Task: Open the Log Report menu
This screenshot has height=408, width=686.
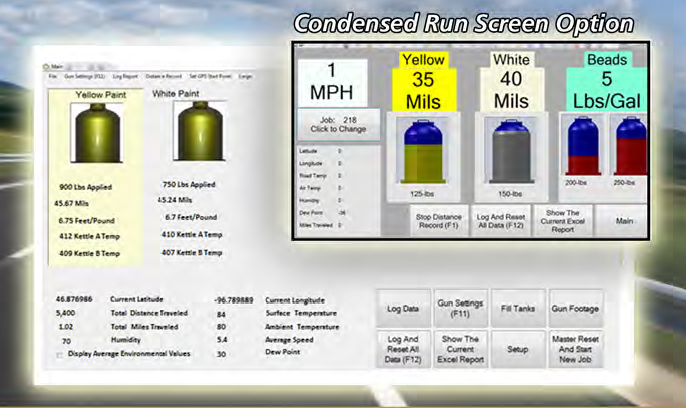Action: (125, 76)
